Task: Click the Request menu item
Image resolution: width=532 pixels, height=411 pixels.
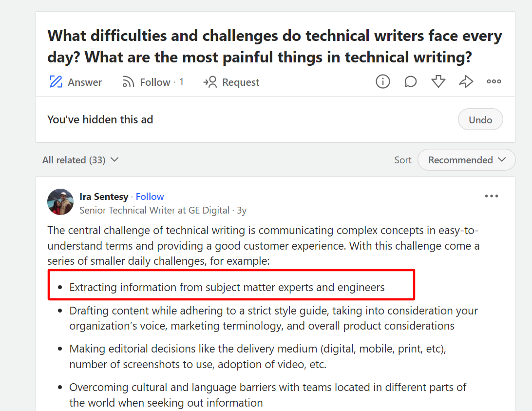Action: click(239, 82)
